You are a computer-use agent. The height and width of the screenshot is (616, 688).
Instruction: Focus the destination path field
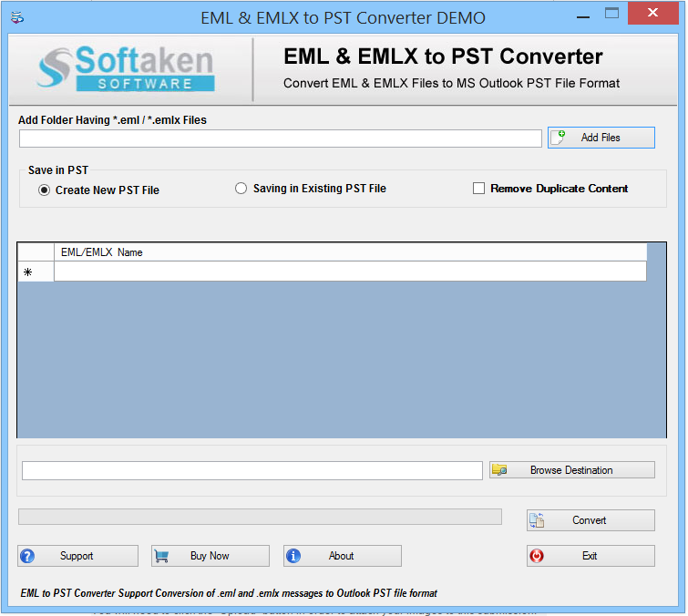[x=252, y=470]
